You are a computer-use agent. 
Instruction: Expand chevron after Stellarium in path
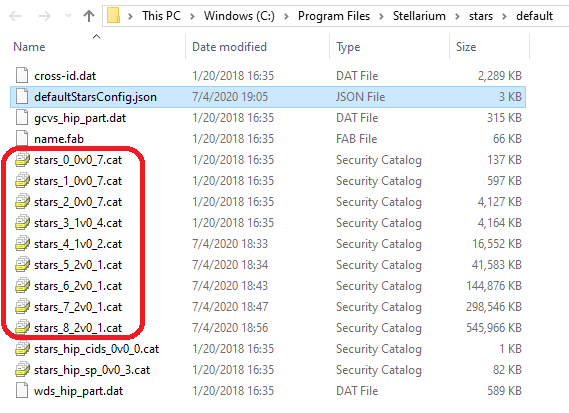pos(457,16)
